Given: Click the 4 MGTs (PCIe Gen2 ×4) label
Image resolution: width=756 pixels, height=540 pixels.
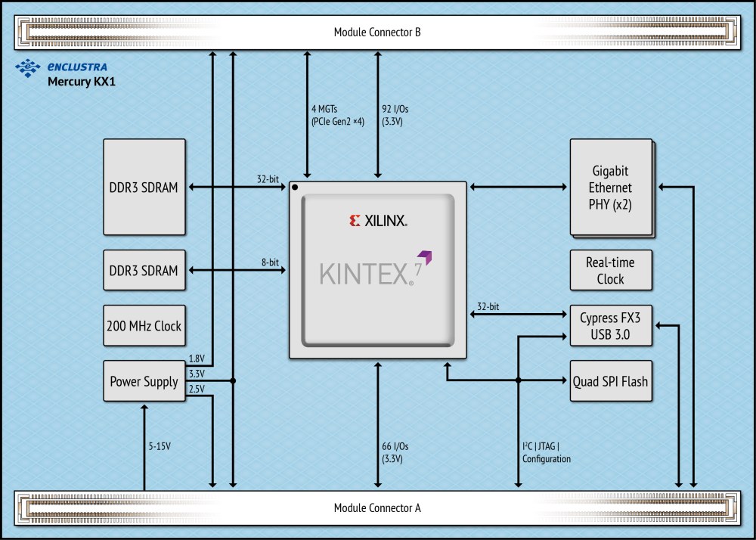Looking at the screenshot, I should coord(337,115).
